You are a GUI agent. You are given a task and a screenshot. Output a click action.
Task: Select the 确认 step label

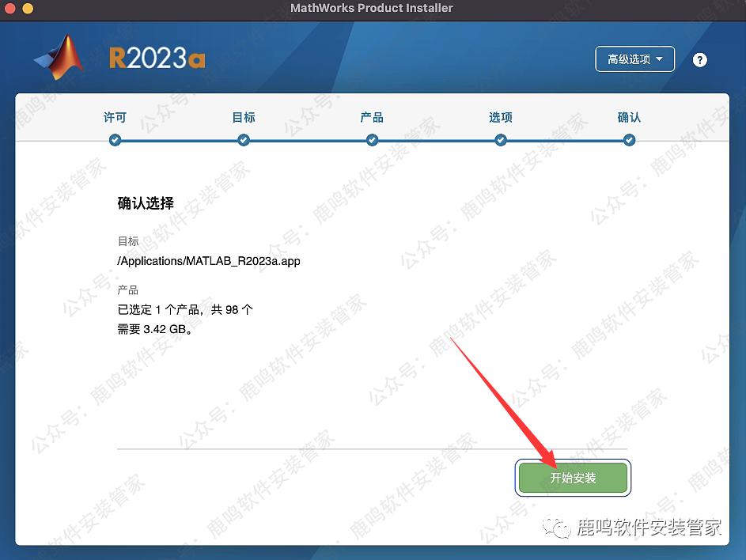tap(629, 117)
